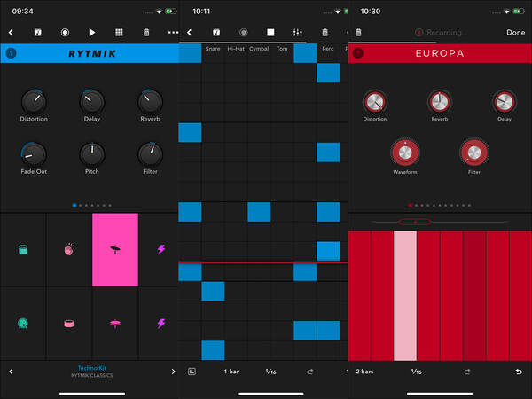Screen dimensions: 532x399
Task: Tap the Recording... indicator
Action: tap(441, 32)
